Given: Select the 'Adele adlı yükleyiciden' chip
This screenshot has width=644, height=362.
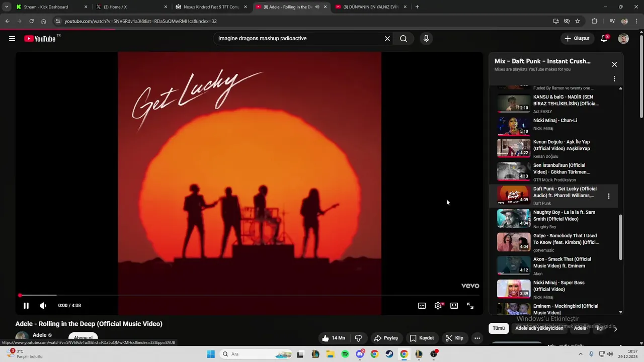Looking at the screenshot, I should pos(539,328).
